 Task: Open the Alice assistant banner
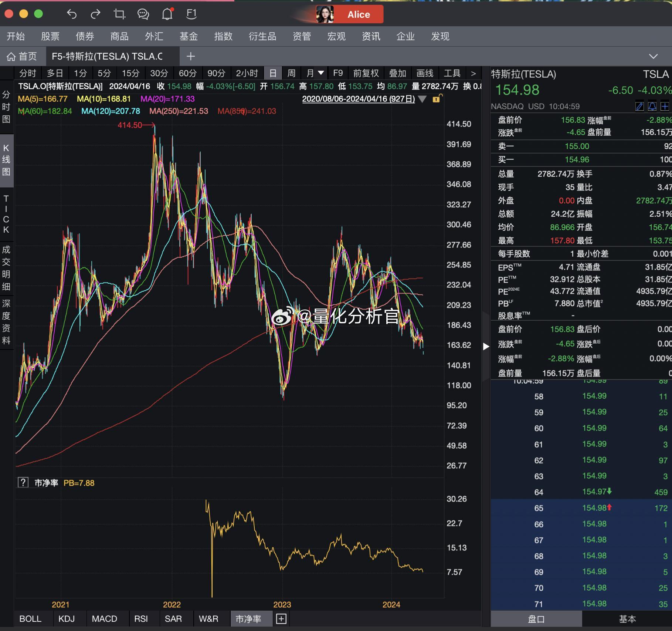tap(350, 14)
